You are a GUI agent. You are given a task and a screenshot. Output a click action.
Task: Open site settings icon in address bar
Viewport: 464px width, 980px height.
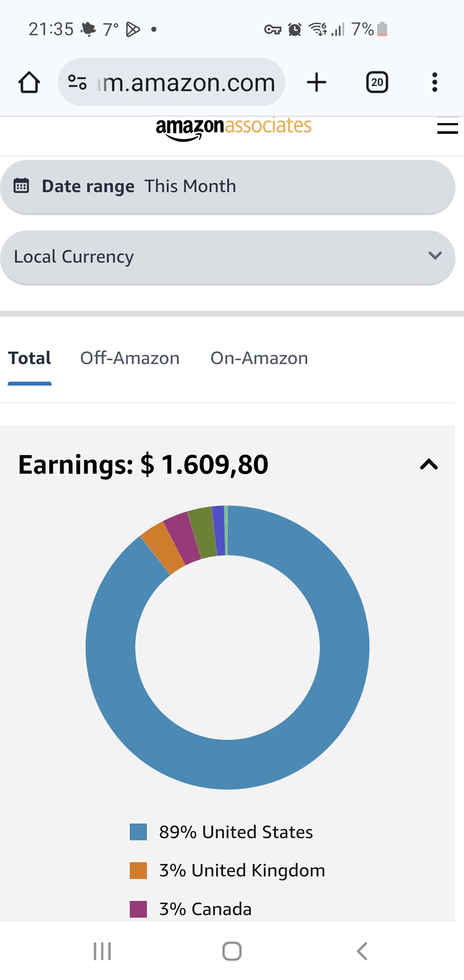(77, 82)
